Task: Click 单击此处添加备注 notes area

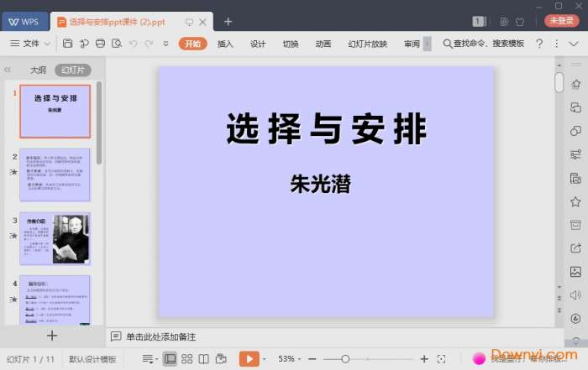Action: pyautogui.click(x=161, y=336)
